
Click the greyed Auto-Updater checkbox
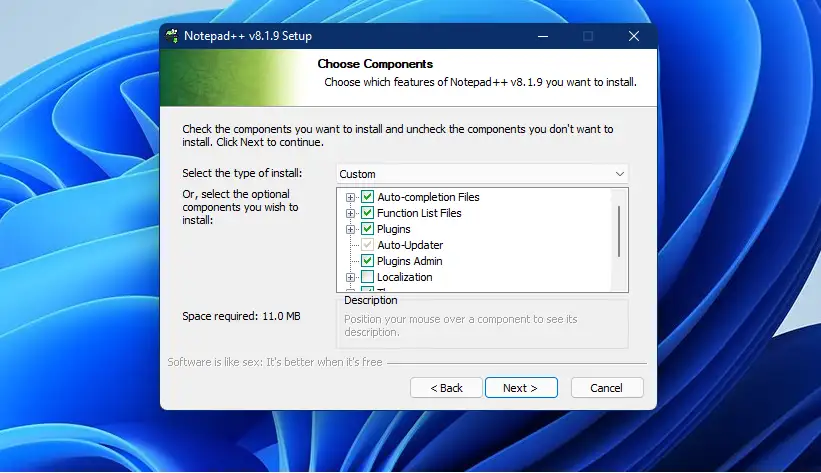click(x=367, y=245)
